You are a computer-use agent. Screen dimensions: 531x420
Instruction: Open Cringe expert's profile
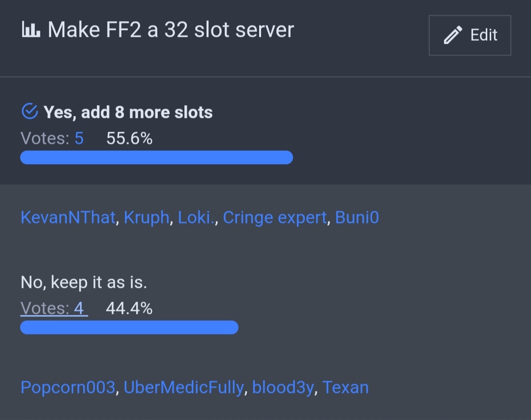coord(275,217)
